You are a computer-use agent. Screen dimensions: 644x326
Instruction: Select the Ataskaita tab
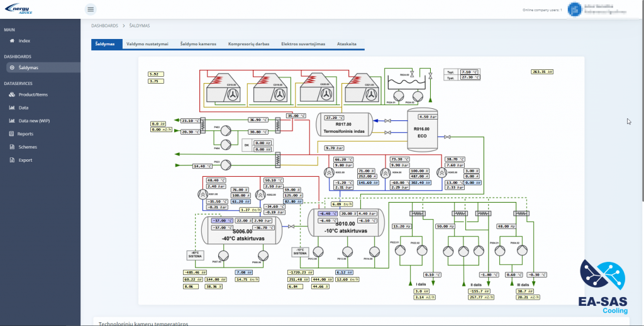click(x=347, y=44)
